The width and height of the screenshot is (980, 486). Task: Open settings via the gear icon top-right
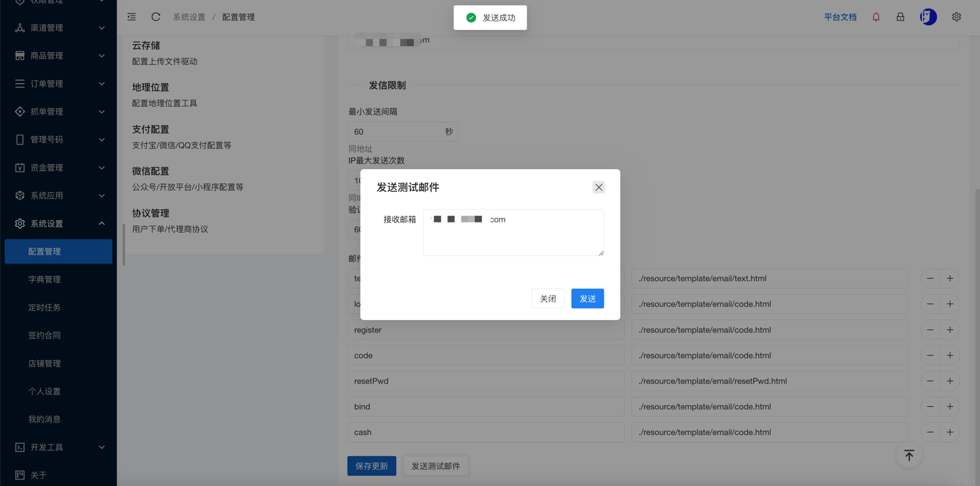956,16
